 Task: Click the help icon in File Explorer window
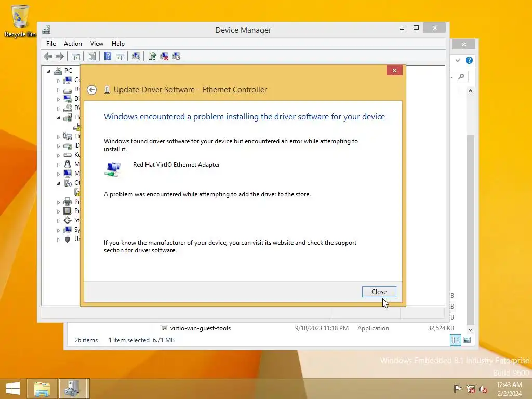(469, 60)
